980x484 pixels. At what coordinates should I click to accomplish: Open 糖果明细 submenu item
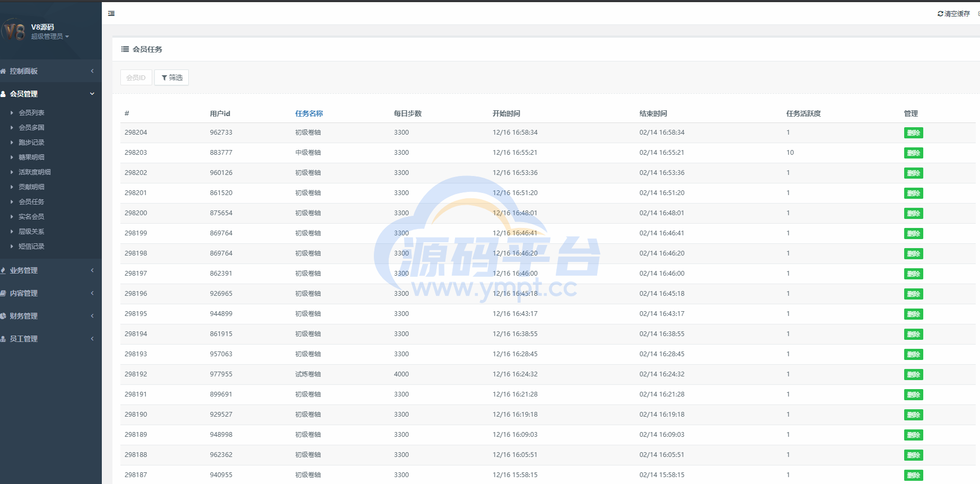pos(31,157)
